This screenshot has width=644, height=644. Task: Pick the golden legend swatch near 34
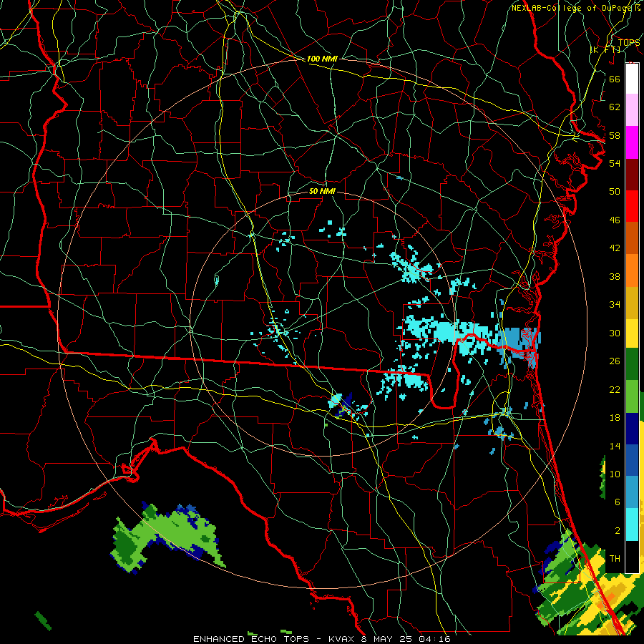click(632, 303)
